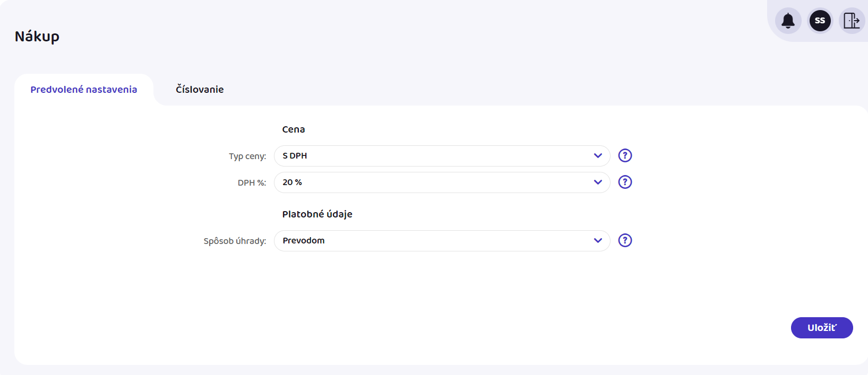Click the Platobné údaje section heading
Viewport: 868px width, 375px height.
(x=317, y=214)
